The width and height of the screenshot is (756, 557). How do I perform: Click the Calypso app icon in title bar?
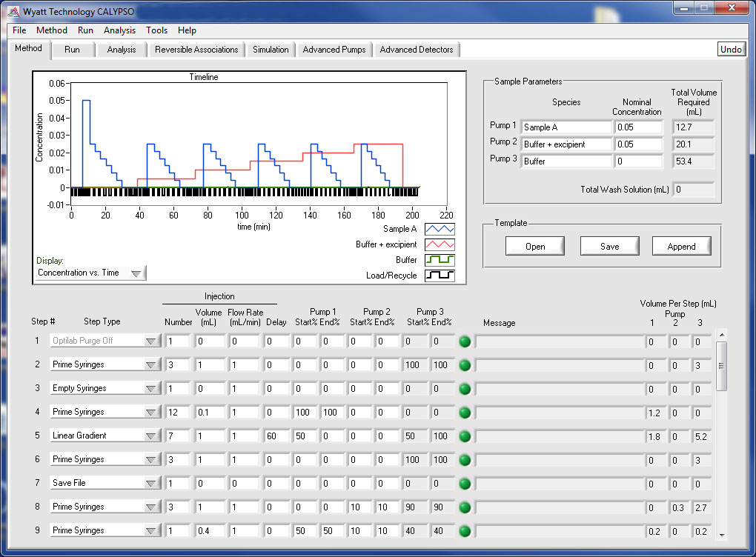pyautogui.click(x=12, y=12)
